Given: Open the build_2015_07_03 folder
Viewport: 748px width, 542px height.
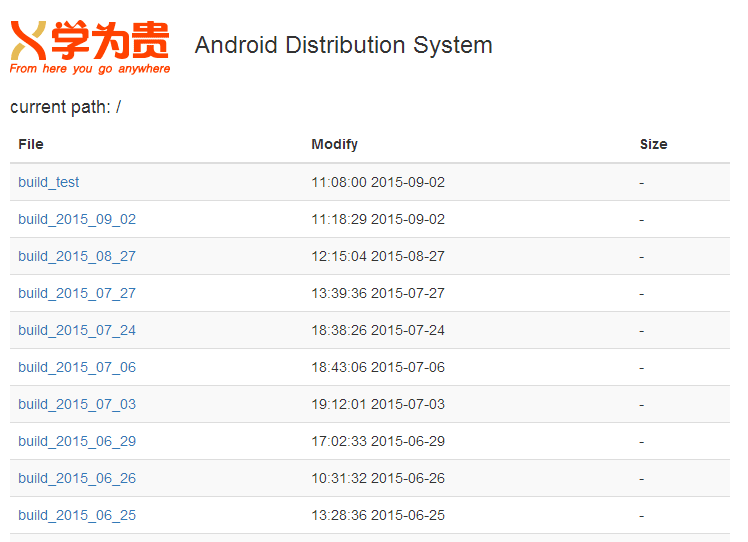Looking at the screenshot, I should (x=77, y=404).
